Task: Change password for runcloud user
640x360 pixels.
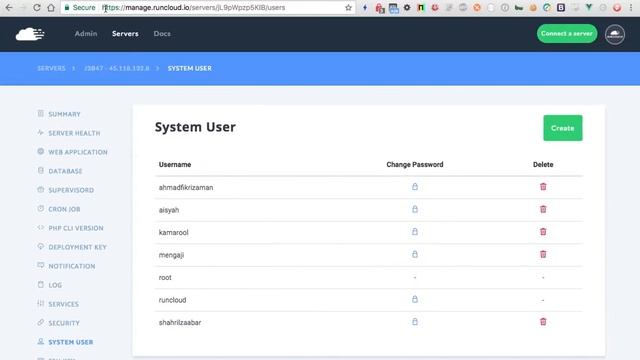Action: coord(415,299)
